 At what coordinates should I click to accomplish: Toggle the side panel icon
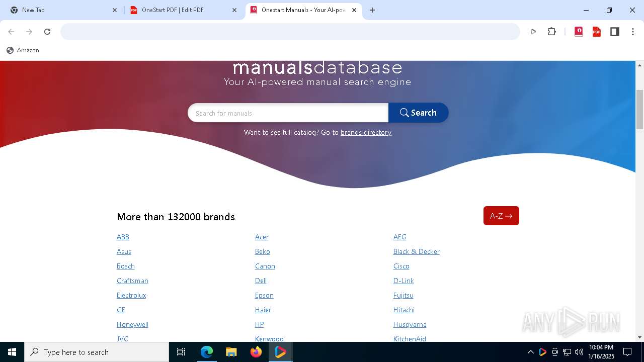[615, 32]
